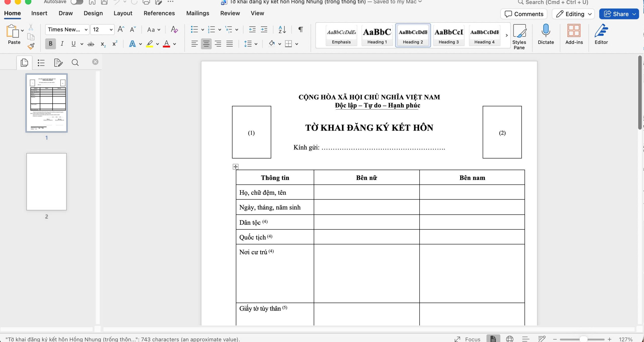Decrease paragraph indent

[252, 29]
